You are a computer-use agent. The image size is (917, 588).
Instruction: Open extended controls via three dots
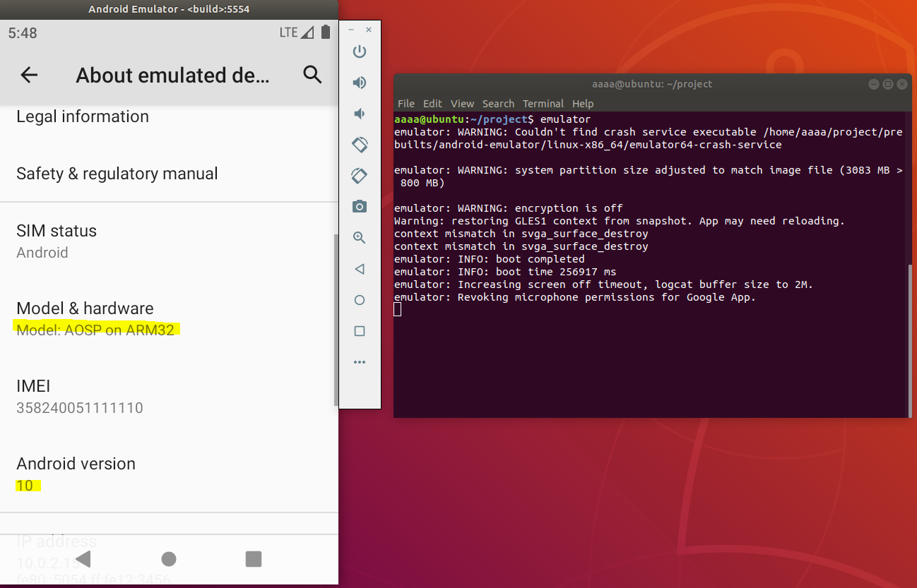(360, 362)
